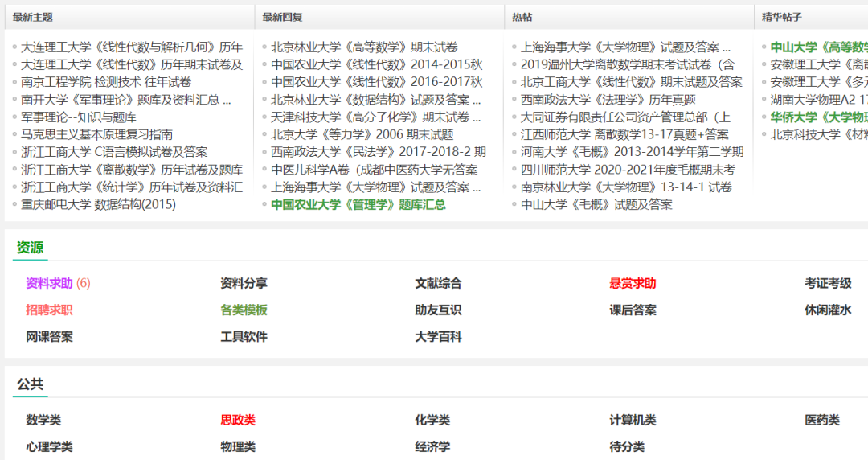Open 大连理工大学《线性代数与解析几何》历年 post
Image resolution: width=868 pixels, height=460 pixels.
(132, 47)
